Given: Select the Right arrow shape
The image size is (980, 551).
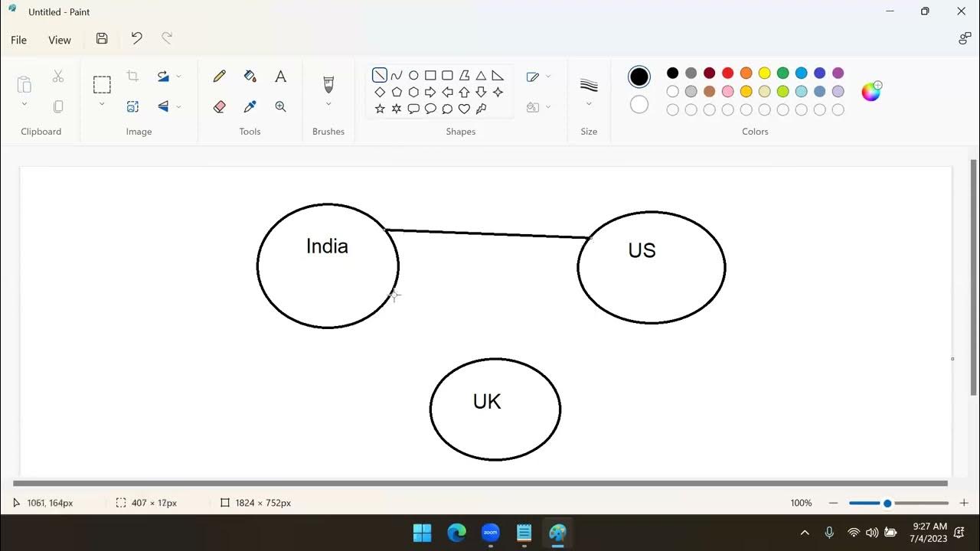Looking at the screenshot, I should coord(430,92).
